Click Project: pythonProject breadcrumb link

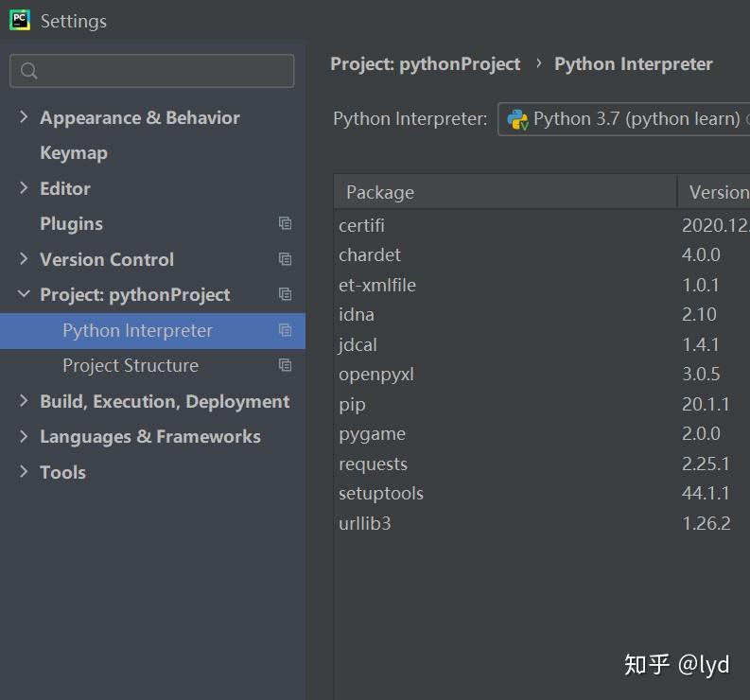pos(426,64)
